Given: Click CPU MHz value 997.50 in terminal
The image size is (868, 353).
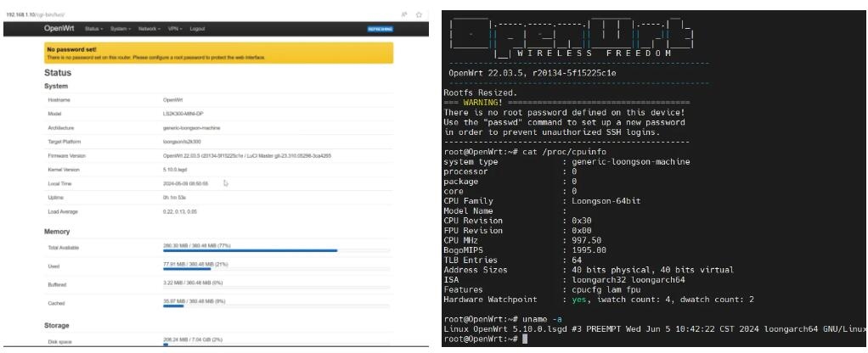Looking at the screenshot, I should (587, 240).
